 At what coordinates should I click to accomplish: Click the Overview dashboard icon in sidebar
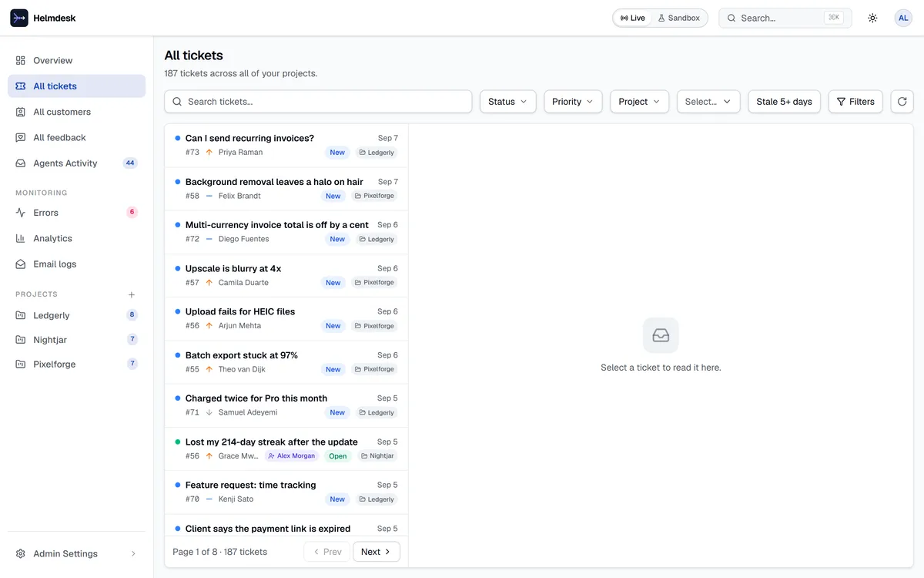click(21, 60)
